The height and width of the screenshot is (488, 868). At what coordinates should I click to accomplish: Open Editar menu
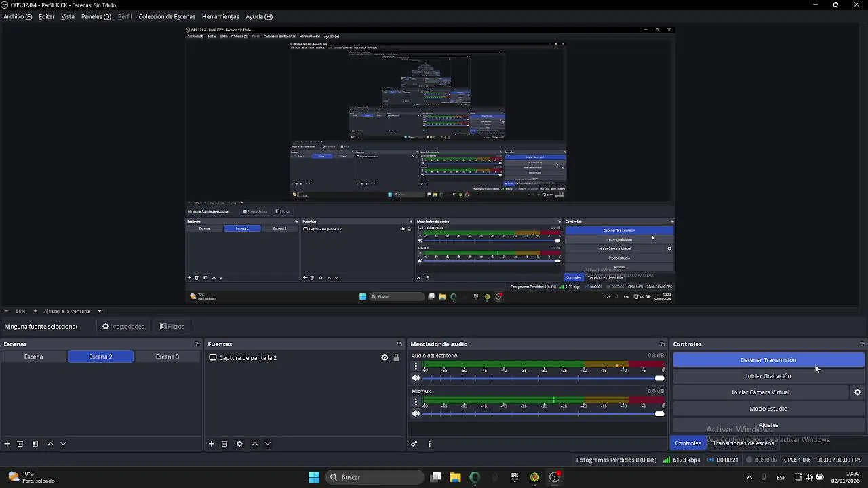point(47,16)
